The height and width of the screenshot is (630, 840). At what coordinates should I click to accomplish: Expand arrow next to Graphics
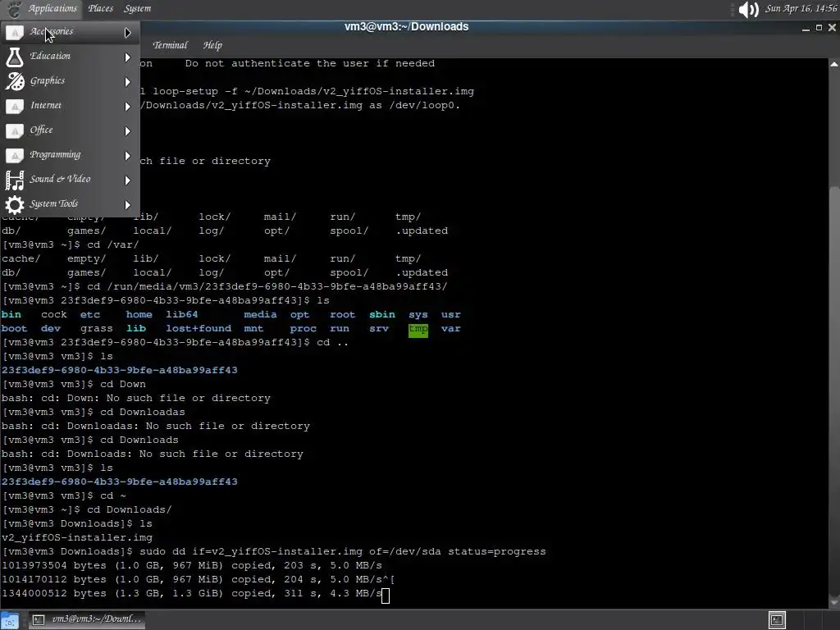(x=127, y=81)
